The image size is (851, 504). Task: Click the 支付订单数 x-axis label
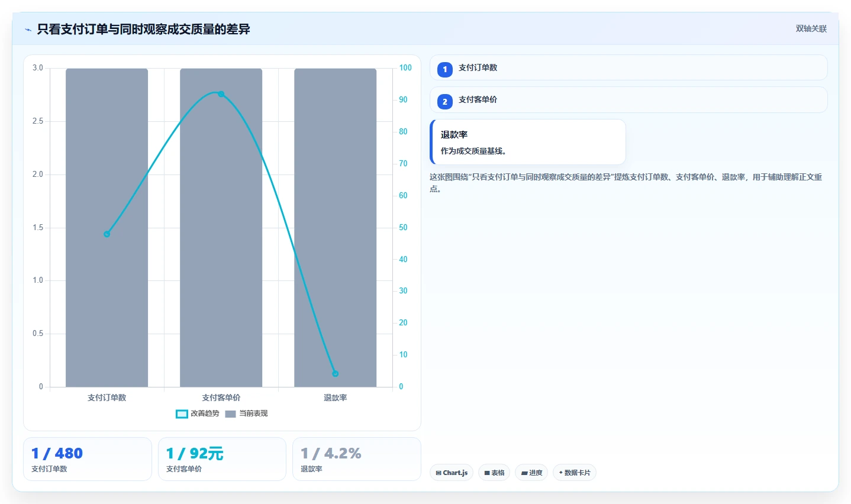107,398
